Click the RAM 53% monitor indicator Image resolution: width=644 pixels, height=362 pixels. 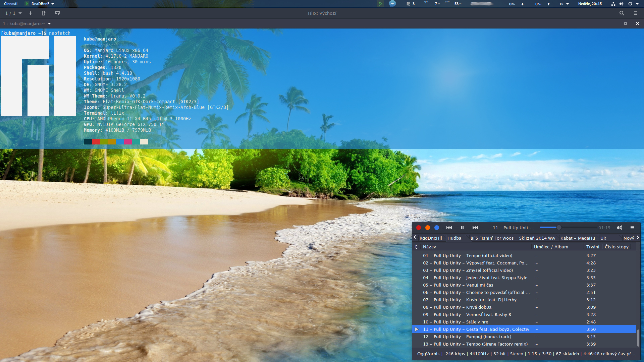coord(453,4)
